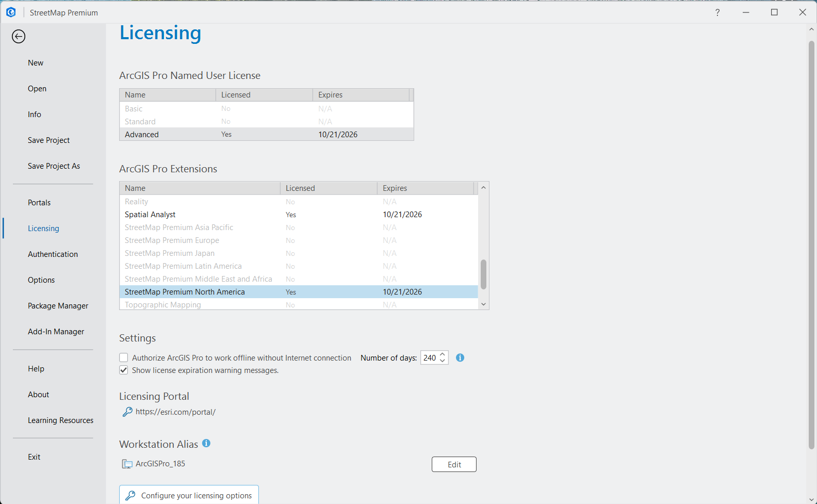This screenshot has width=817, height=504.
Task: Select the StreetMap Premium Latin America row
Action: point(299,266)
